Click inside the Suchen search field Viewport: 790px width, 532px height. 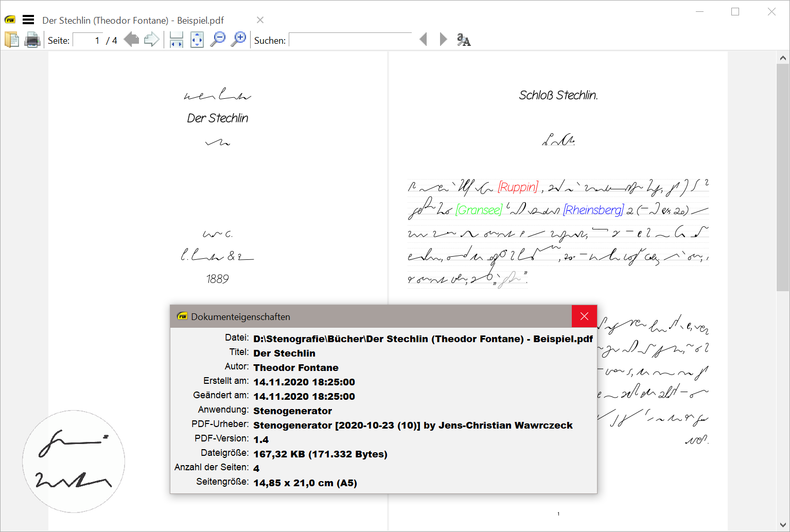(350, 40)
